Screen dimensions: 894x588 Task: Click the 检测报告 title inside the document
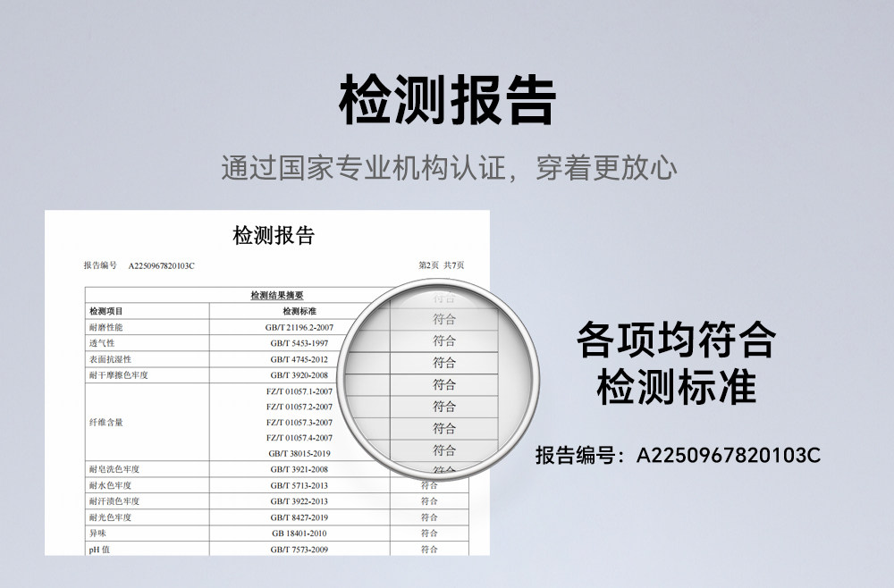click(274, 236)
